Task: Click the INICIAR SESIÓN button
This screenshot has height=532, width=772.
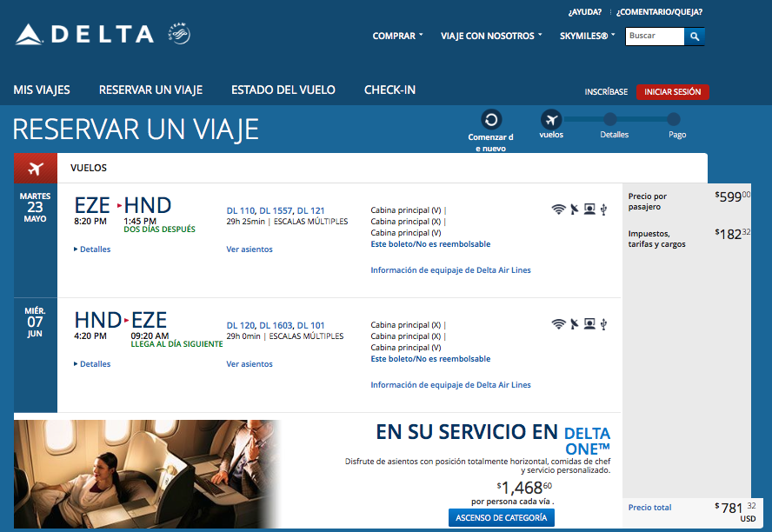Action: 673,92
